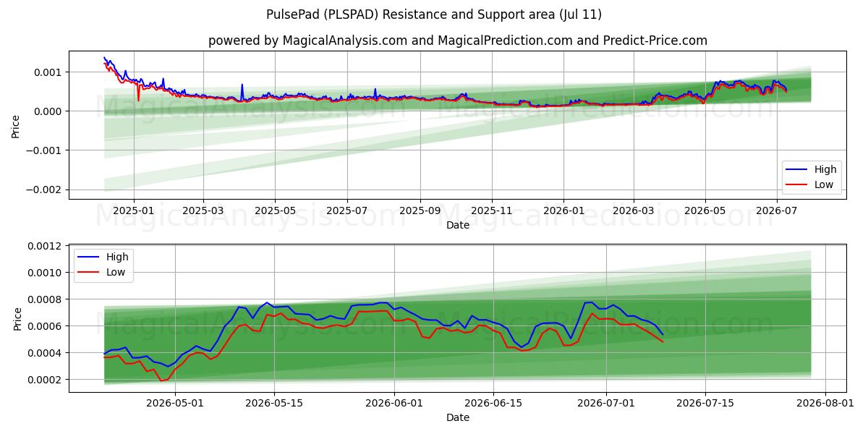Image resolution: width=868 pixels, height=434 pixels.
Task: Click the '0.0004' price tick in lower chart
Action: [x=47, y=353]
